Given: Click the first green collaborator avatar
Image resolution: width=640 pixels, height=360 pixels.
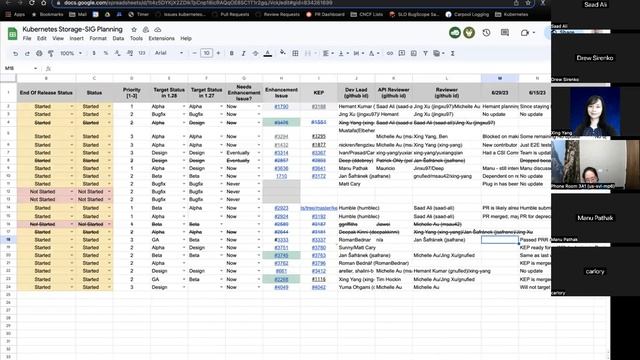Looking at the screenshot, I should click(x=455, y=33).
